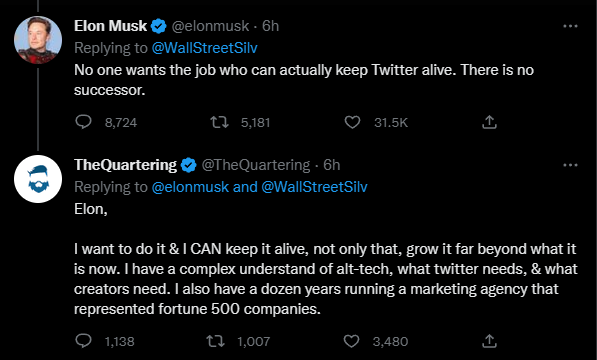597x360 pixels.
Task: Open more options on Elon Musk's tweet
Action: click(x=570, y=26)
